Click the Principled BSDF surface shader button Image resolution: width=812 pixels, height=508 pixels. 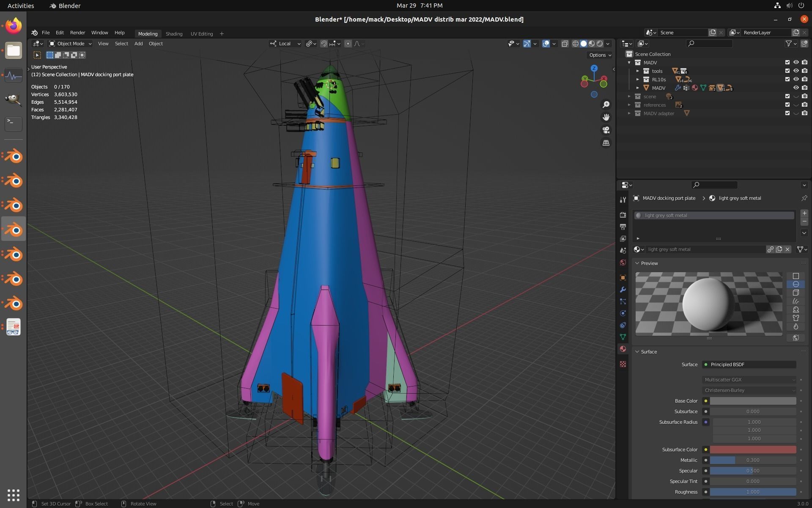(749, 364)
